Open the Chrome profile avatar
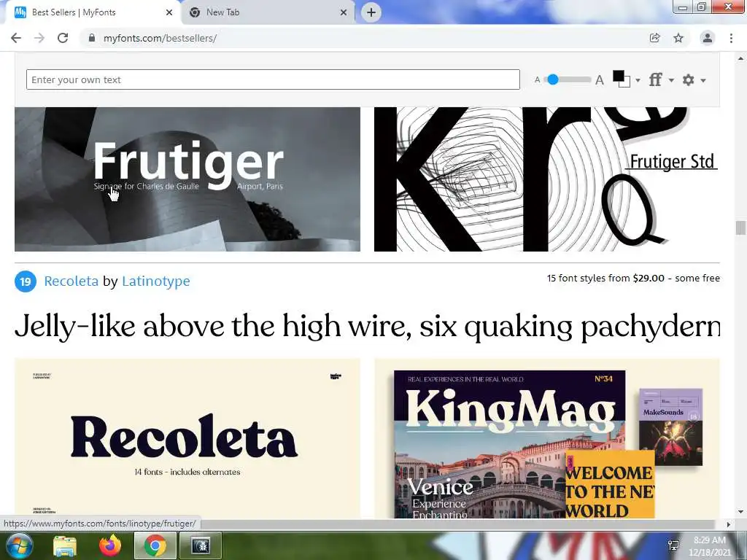This screenshot has height=560, width=747. point(707,38)
